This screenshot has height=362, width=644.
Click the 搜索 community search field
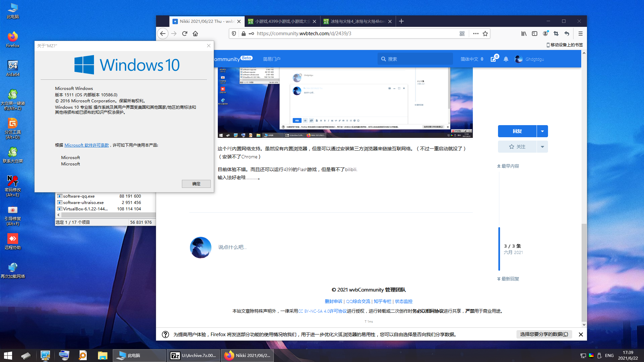click(415, 59)
